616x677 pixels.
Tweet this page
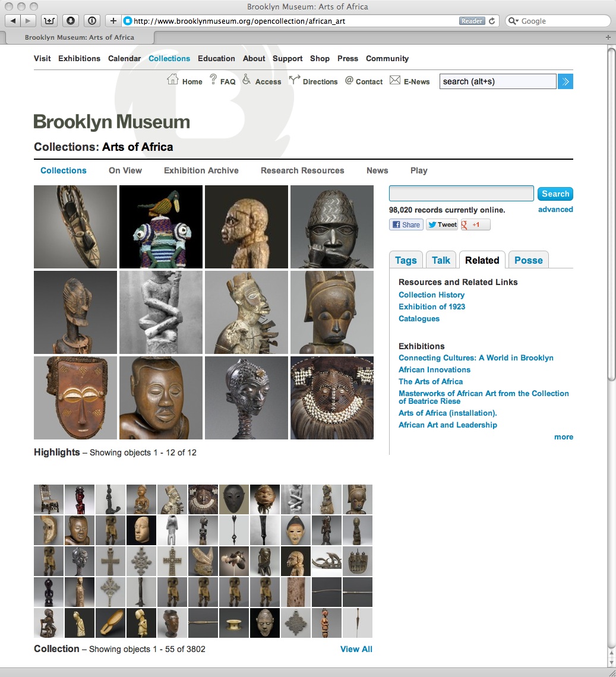point(442,224)
